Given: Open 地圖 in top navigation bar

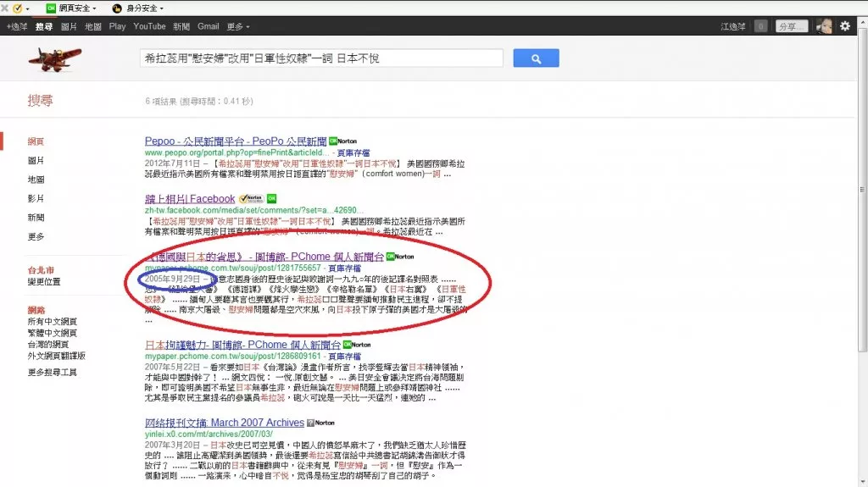Looking at the screenshot, I should 93,26.
